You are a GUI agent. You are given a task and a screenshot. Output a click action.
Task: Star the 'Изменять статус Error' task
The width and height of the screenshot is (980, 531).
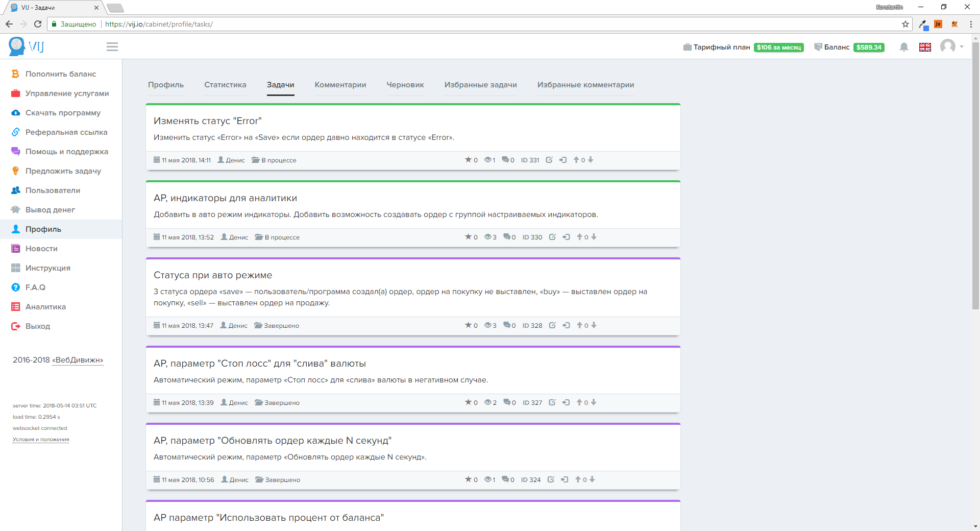[468, 160]
